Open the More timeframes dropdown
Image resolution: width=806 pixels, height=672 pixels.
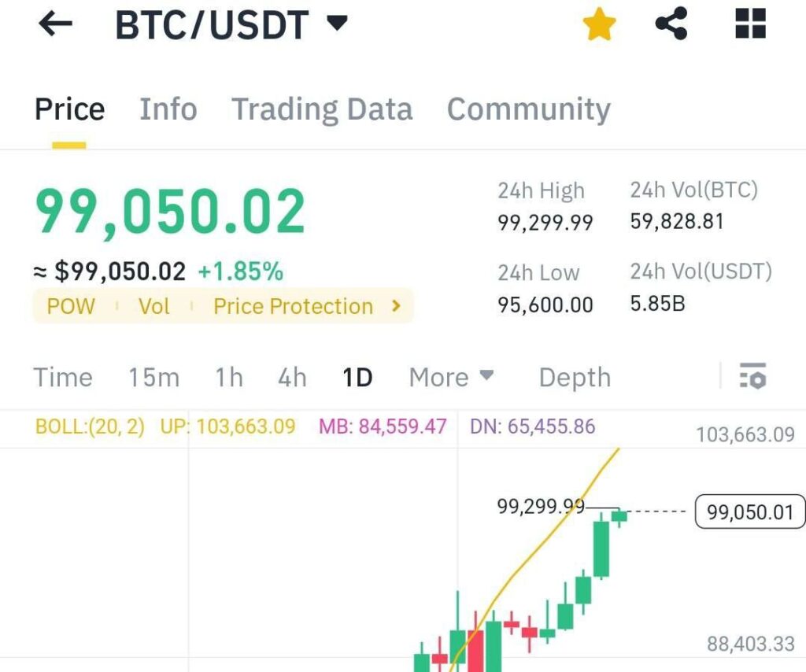tap(452, 378)
